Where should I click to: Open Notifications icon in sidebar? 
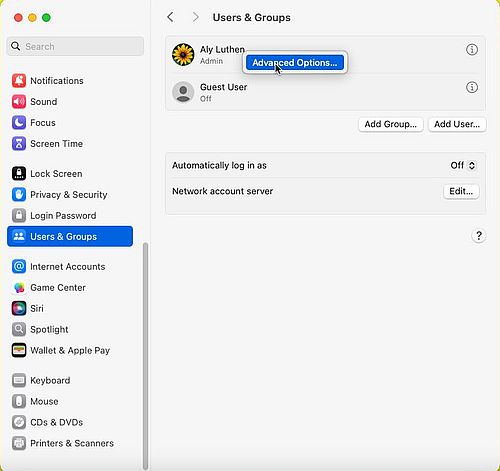click(19, 81)
